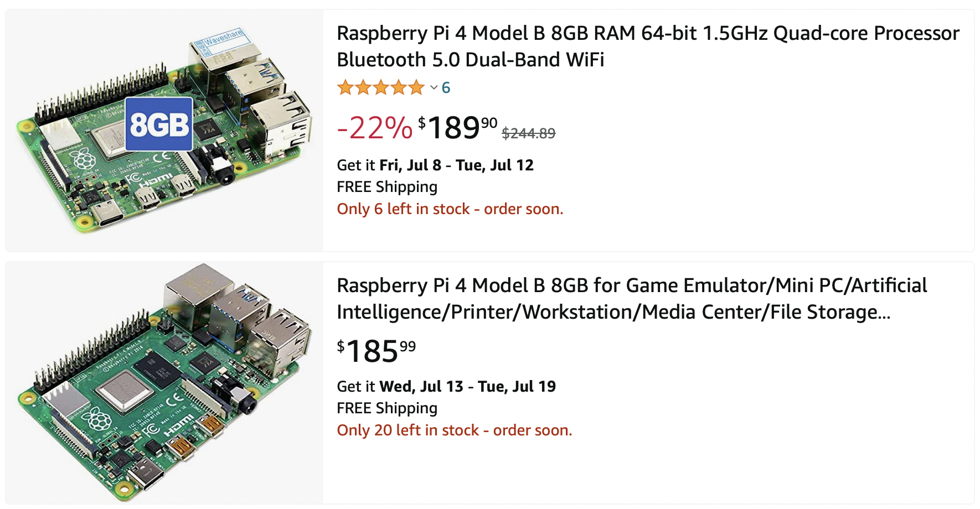Expand the rating breakdown chevron
Screen dimensions: 980x509
434,87
